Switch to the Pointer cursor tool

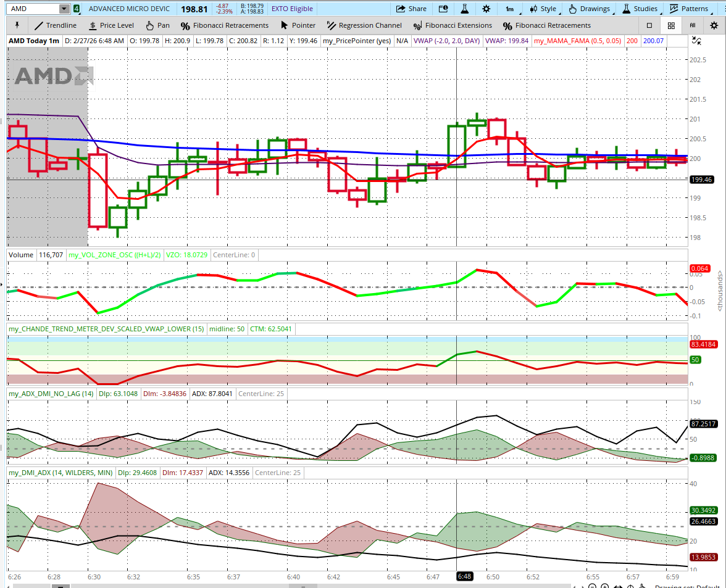click(298, 25)
